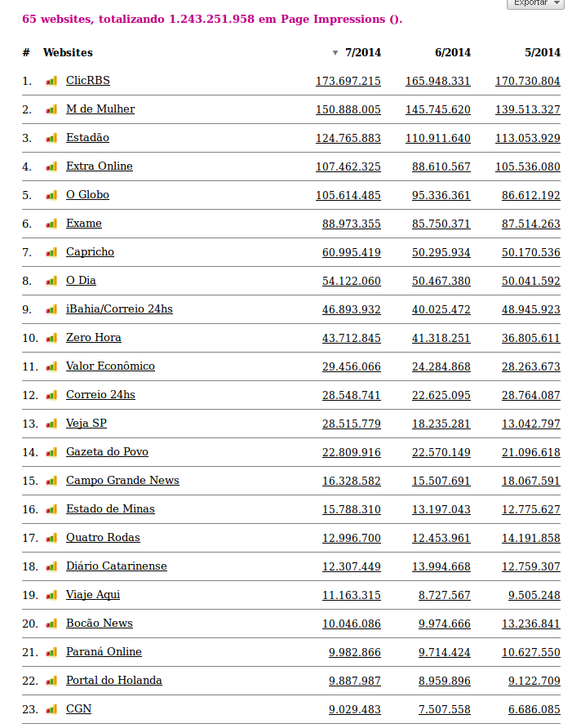This screenshot has width=581, height=728.
Task: Click the chart icon beside ClicRBS
Action: pos(51,81)
